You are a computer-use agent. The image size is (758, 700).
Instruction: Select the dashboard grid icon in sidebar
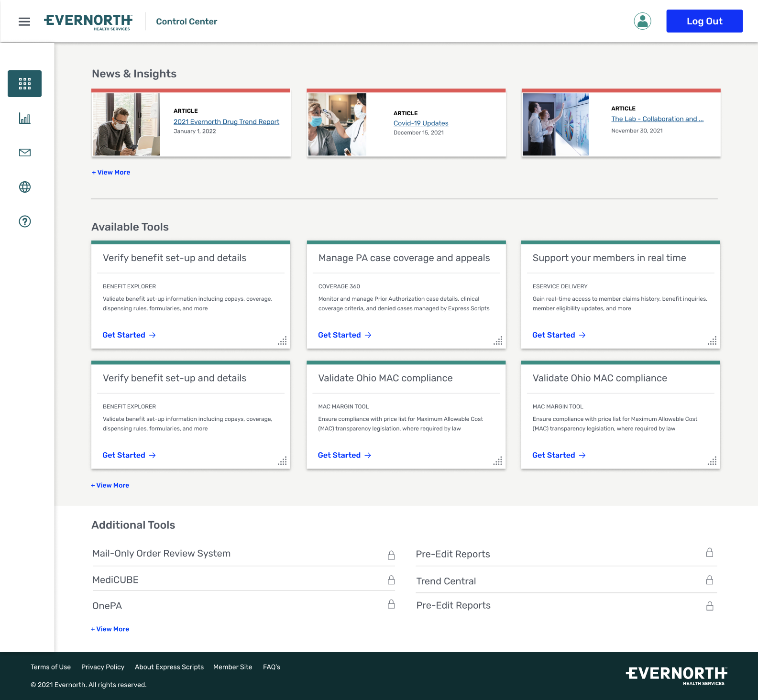[x=24, y=84]
